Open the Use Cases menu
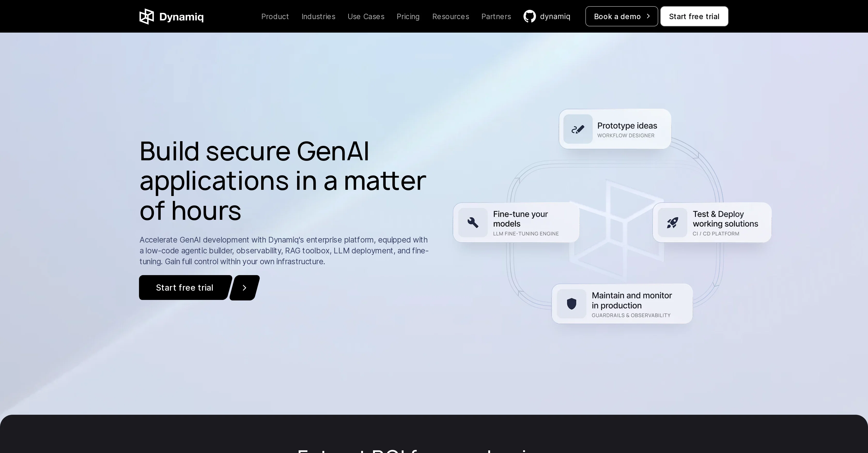Screen dimensions: 868x453 366,17
